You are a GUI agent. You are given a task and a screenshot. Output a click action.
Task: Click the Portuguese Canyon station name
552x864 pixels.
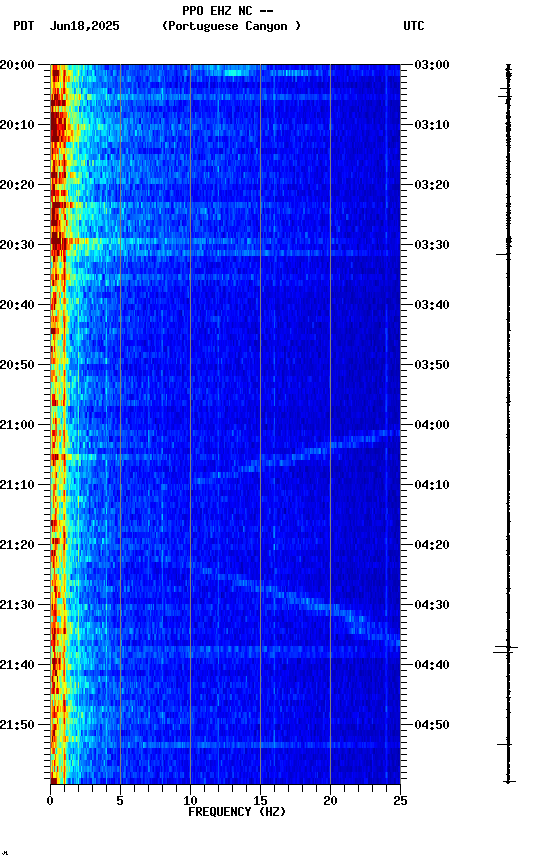231,26
